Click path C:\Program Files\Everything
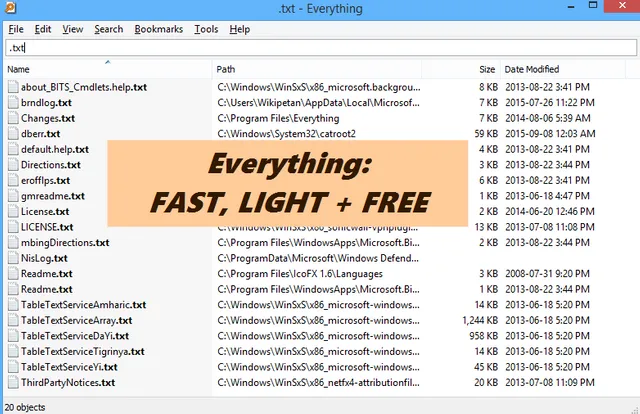 [x=278, y=118]
